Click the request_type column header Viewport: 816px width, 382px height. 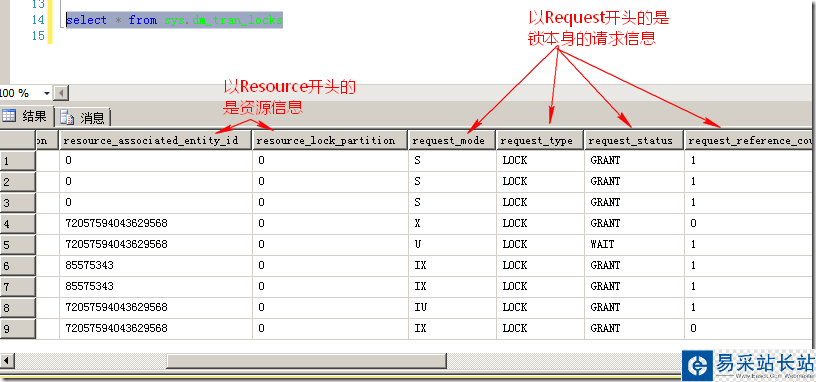540,140
